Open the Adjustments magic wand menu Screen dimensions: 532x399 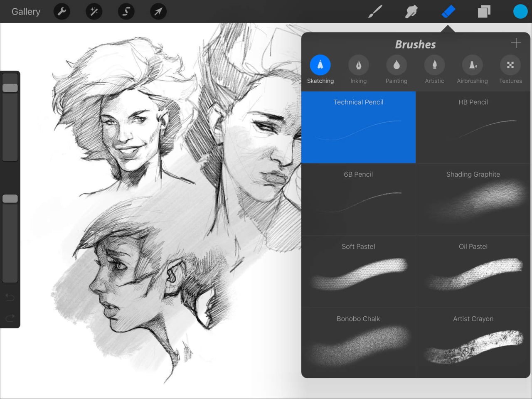tap(94, 11)
